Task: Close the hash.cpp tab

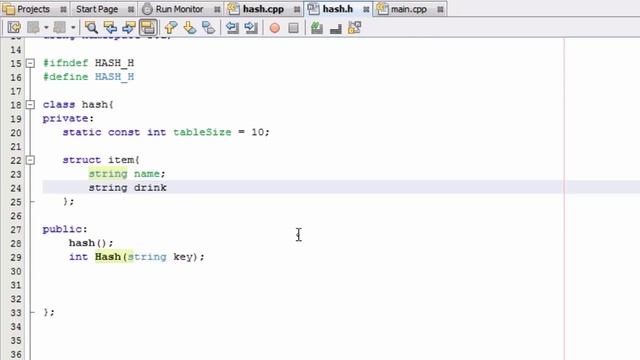Action: (297, 9)
